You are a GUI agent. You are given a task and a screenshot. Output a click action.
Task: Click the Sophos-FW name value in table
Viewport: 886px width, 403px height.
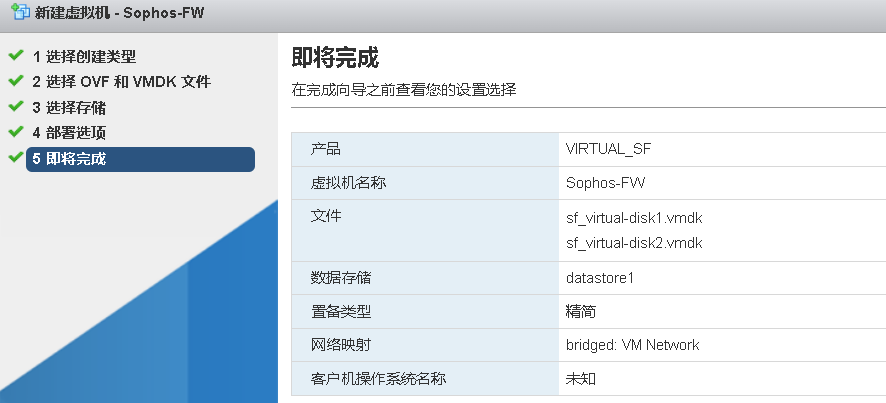[x=605, y=183]
